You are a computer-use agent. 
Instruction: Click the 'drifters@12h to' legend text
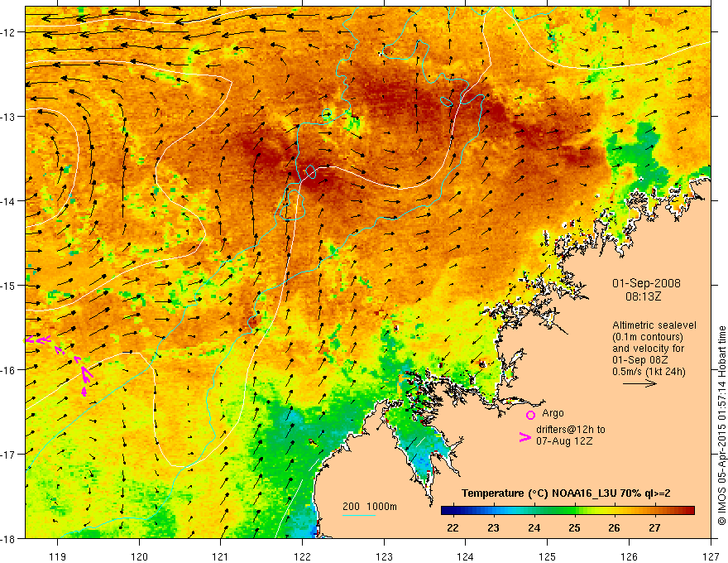click(x=571, y=430)
